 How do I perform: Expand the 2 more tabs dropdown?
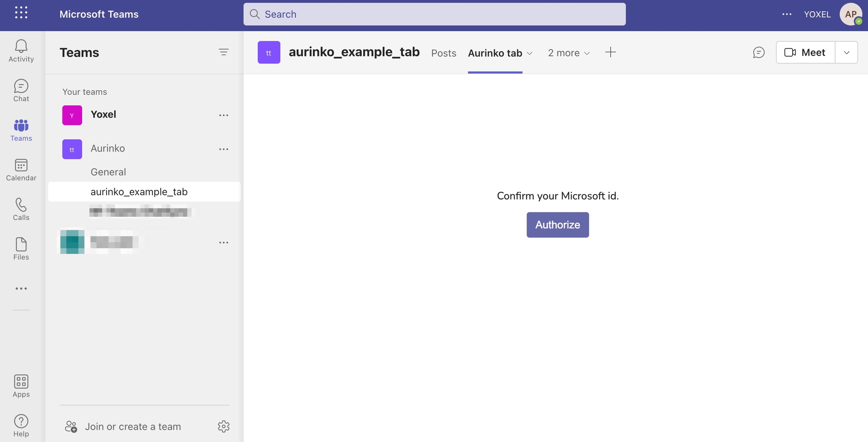568,53
